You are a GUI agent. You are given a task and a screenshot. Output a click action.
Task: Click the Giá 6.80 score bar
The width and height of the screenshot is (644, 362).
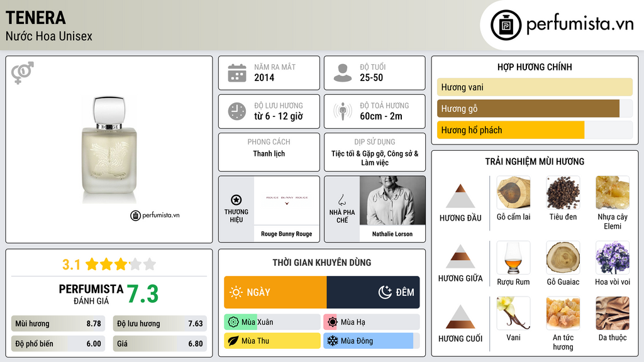[160, 344]
